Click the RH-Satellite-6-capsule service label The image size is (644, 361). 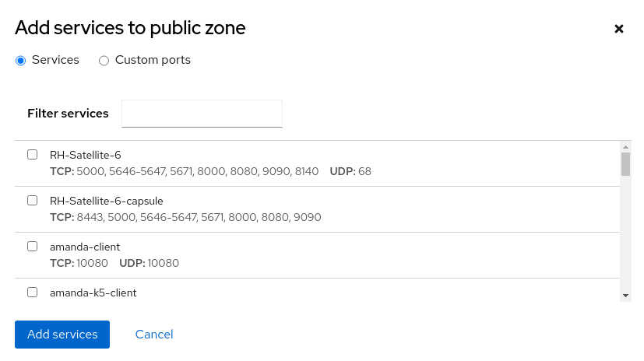point(107,201)
